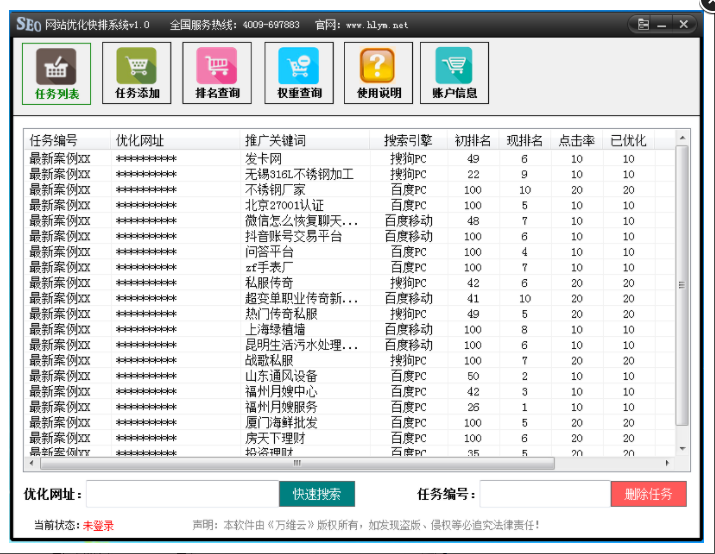This screenshot has width=715, height=554.
Task: Click the red 删除任务 delete button
Action: click(x=648, y=493)
